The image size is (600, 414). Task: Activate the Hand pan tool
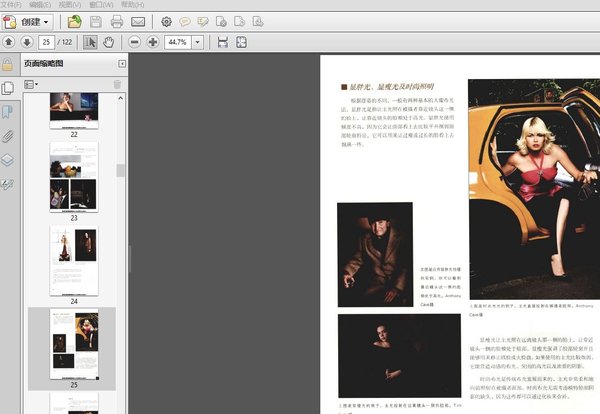pos(108,42)
